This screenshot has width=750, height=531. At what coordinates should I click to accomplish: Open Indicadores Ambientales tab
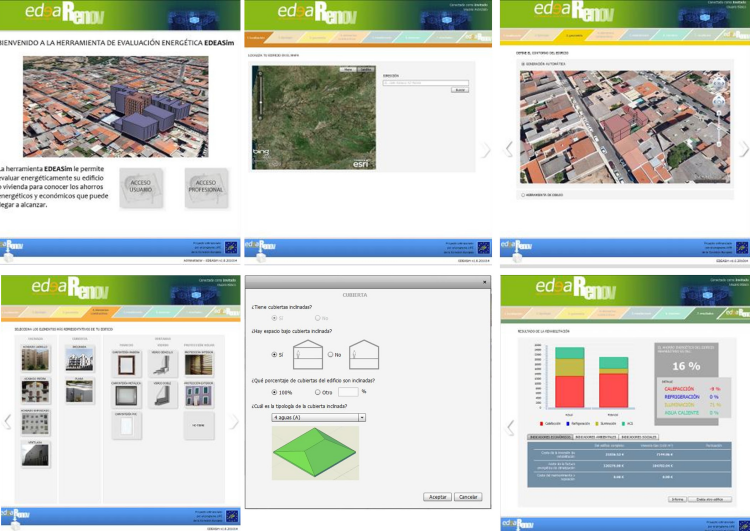tap(596, 437)
